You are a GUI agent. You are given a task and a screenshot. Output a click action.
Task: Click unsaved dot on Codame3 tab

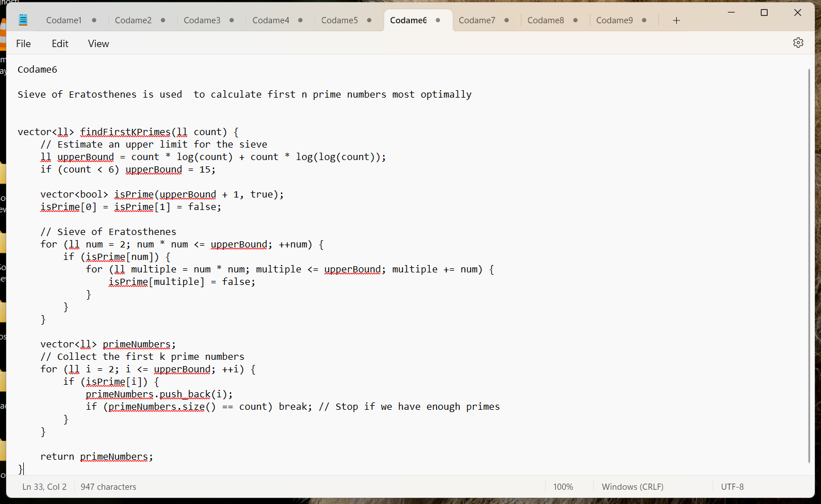pos(232,20)
